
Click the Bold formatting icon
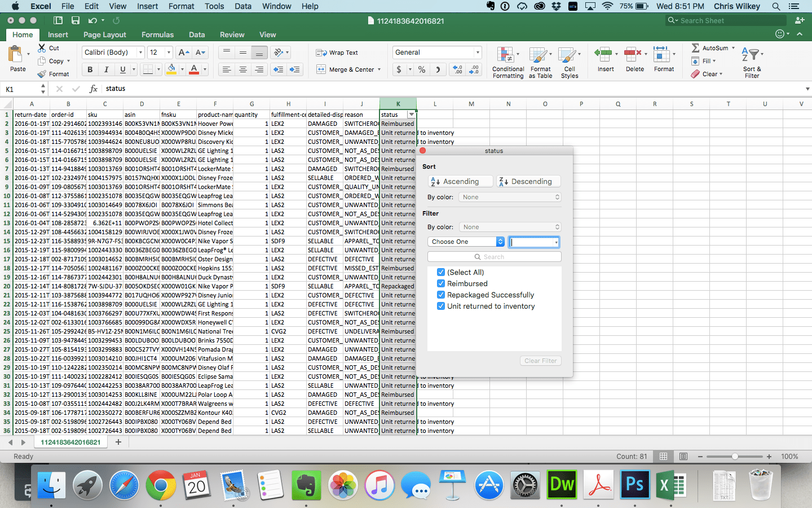[90, 69]
